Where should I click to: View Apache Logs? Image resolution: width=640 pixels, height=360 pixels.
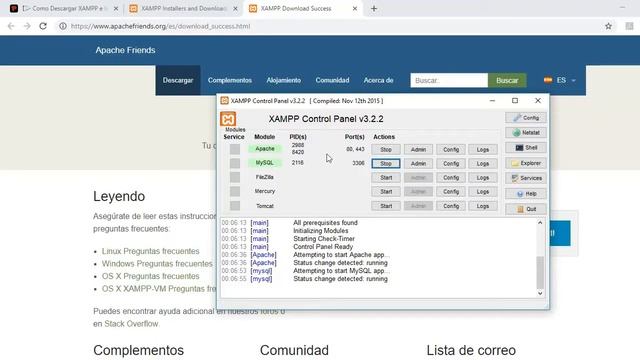coord(483,150)
